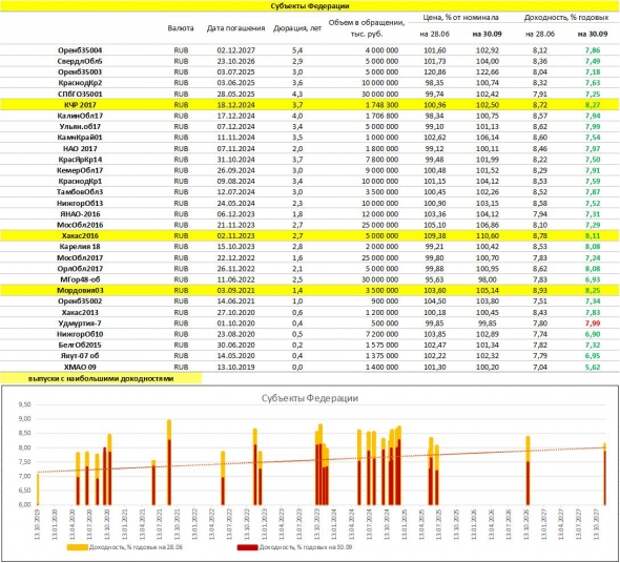
Task: Select the 'Дата погашения' column header
Action: coord(236,28)
